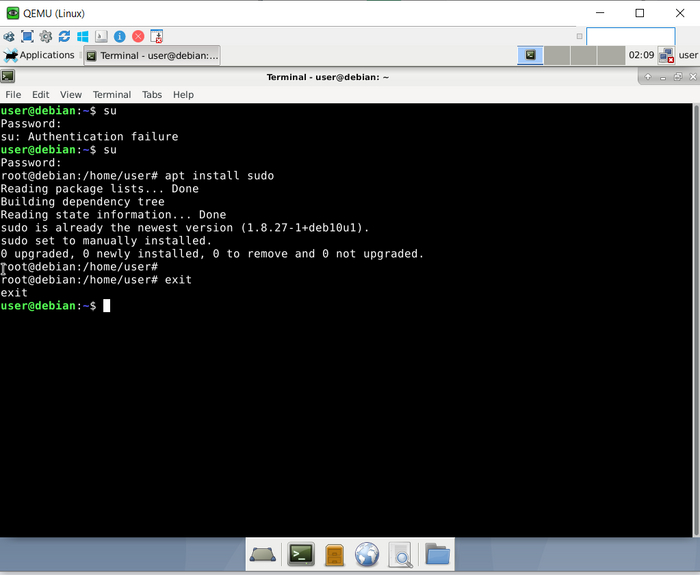This screenshot has width=700, height=575.
Task: Click the terminal shade up-arrow button
Action: click(x=648, y=77)
